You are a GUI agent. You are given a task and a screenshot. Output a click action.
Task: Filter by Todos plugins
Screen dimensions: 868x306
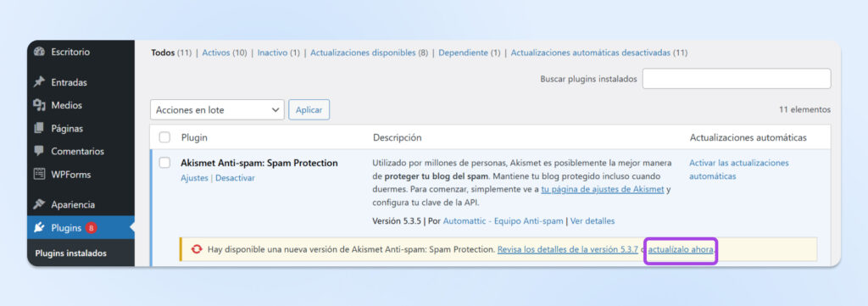pos(163,53)
